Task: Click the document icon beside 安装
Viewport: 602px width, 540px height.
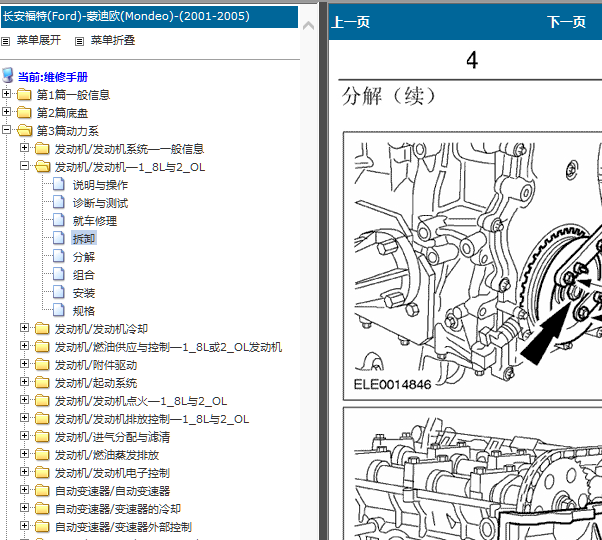Action: (59, 292)
